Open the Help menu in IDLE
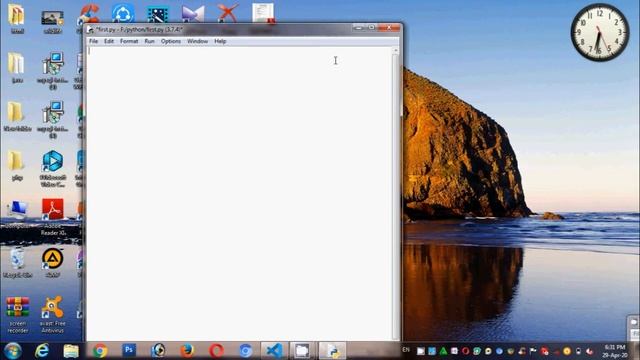This screenshot has width=640, height=360. point(220,41)
